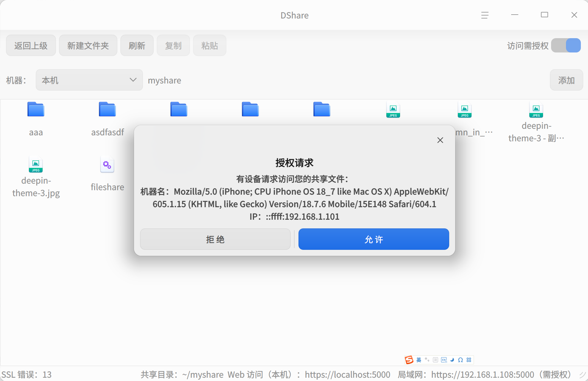Select the asdfasdf folder icon
This screenshot has height=381, width=588.
[107, 109]
